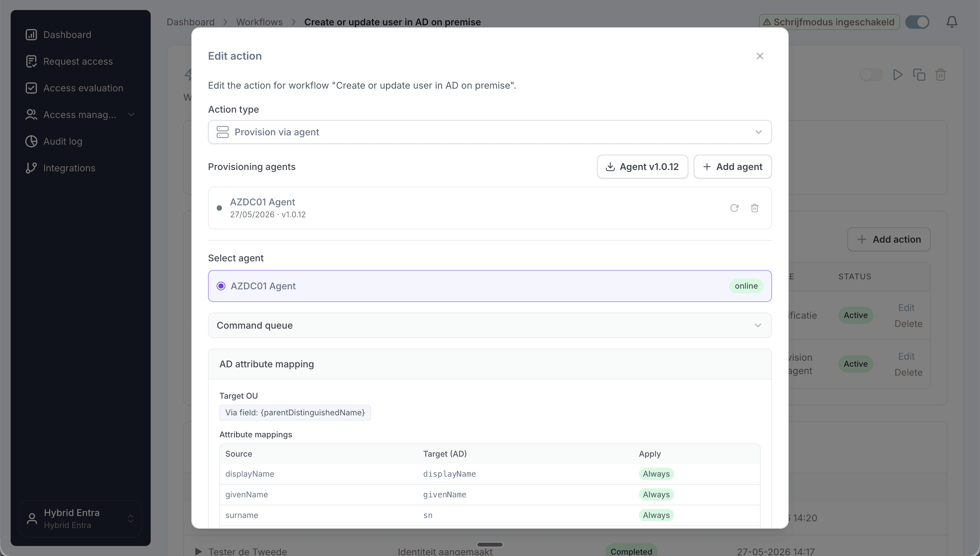Click the Request access document icon
The height and width of the screenshot is (556, 980).
tap(31, 61)
